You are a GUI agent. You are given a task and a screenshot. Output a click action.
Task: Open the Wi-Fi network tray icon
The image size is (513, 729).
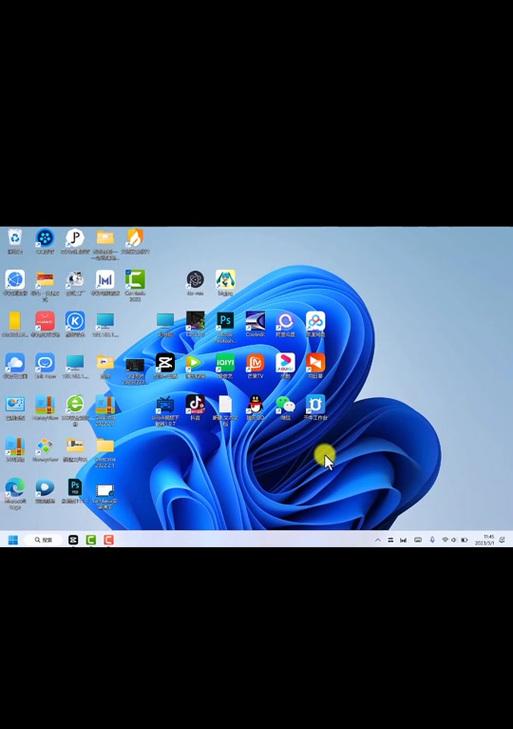pyautogui.click(x=445, y=540)
